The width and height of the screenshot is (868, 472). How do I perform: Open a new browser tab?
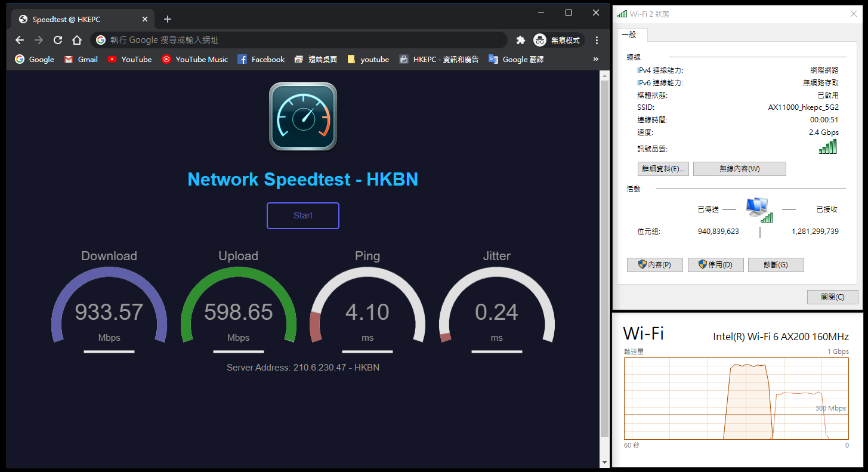(168, 19)
